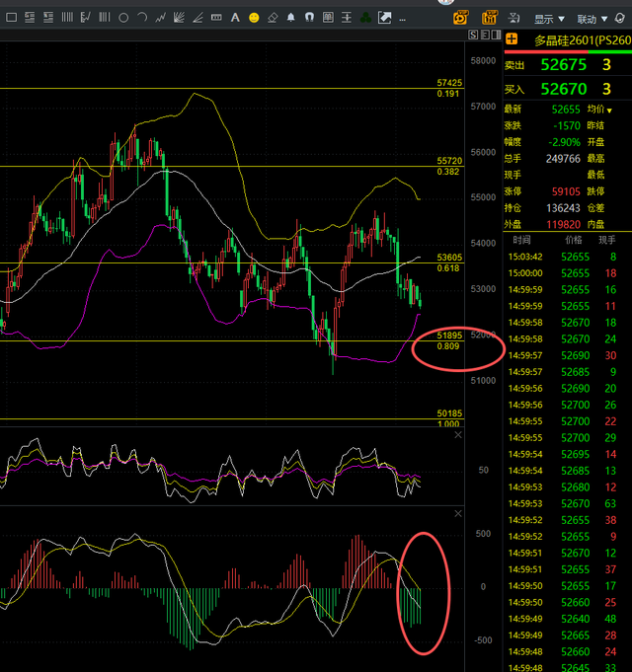Click the 持仓 value 136243
Screen dimensions: 632x672
(x=563, y=208)
